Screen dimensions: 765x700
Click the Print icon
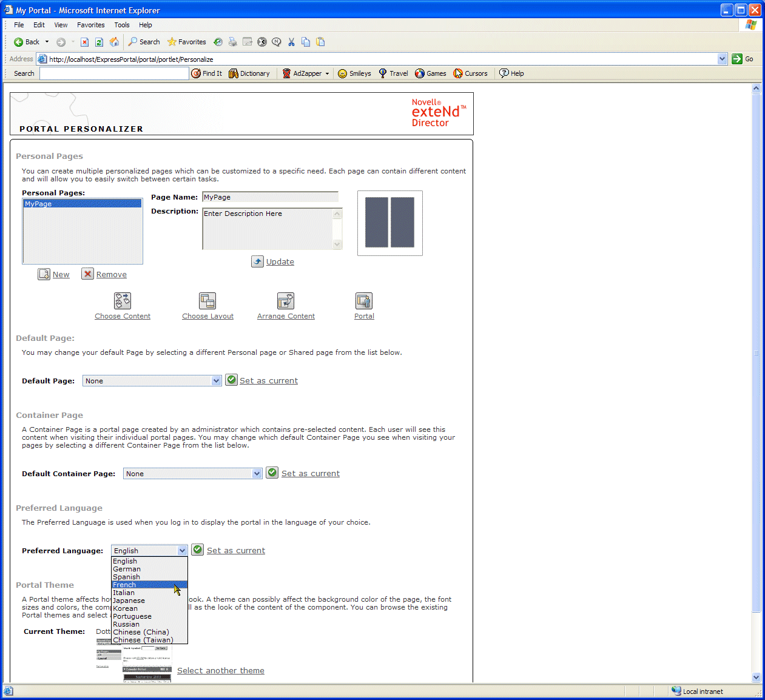click(x=232, y=42)
